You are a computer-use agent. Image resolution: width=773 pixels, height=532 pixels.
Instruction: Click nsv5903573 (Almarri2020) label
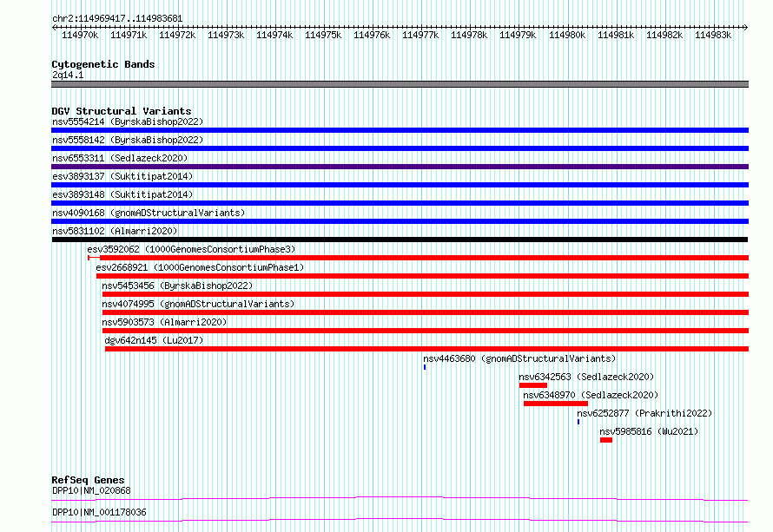point(164,322)
